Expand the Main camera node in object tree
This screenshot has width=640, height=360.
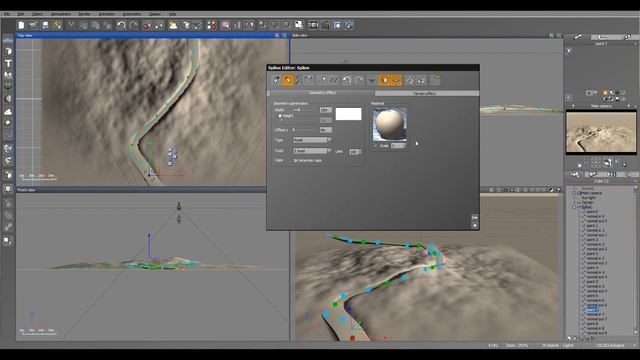click(x=575, y=193)
